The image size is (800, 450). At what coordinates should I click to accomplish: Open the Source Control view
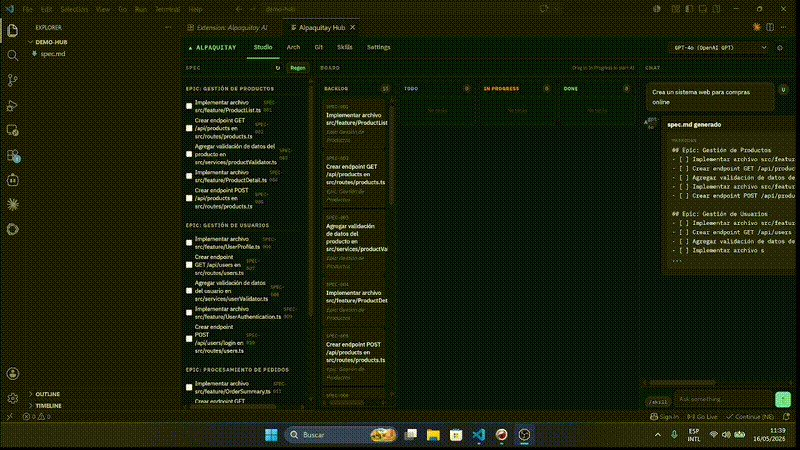[x=13, y=80]
